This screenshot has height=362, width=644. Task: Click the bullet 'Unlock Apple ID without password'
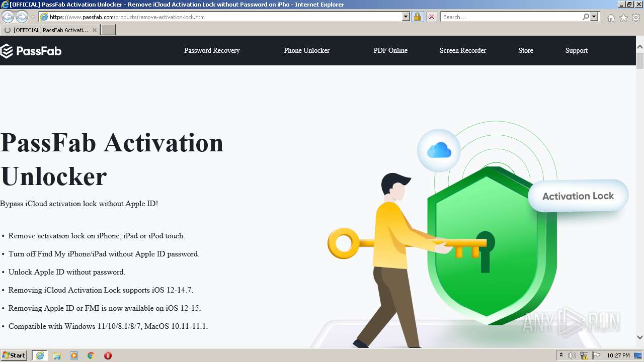tap(67, 272)
